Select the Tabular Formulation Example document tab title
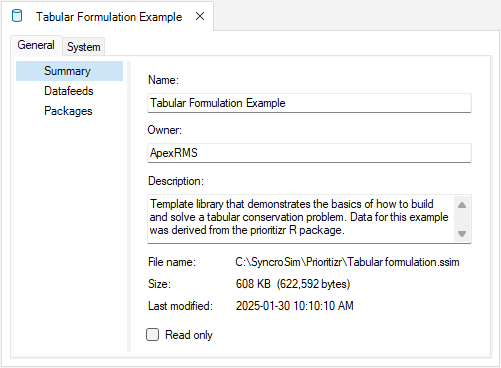Viewport: 501px width, 368px height. point(109,17)
